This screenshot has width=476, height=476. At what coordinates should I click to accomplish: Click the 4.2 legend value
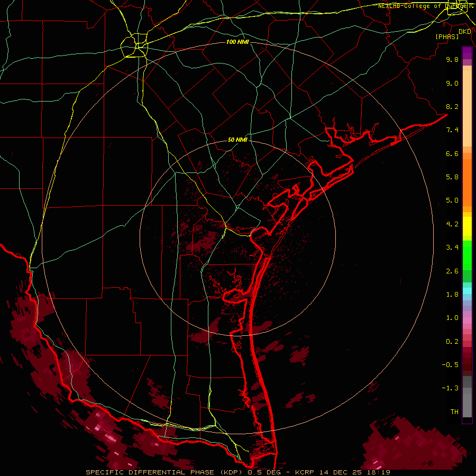(452, 224)
